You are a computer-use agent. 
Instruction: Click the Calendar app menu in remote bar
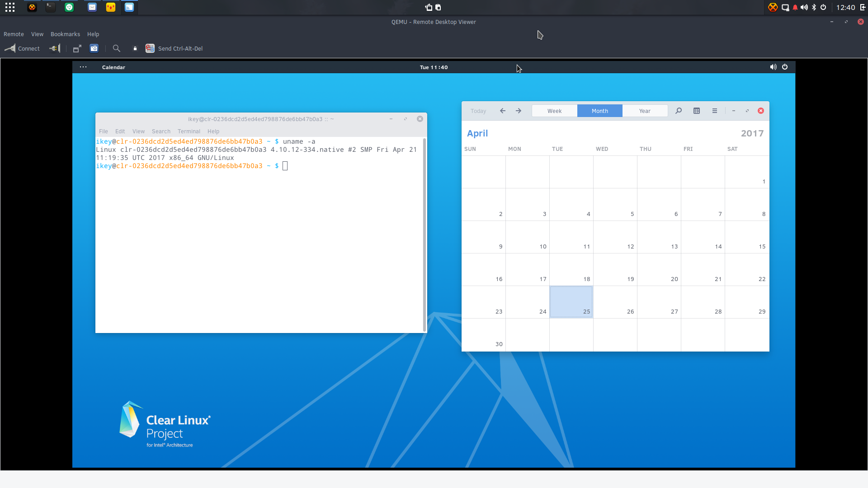point(113,67)
